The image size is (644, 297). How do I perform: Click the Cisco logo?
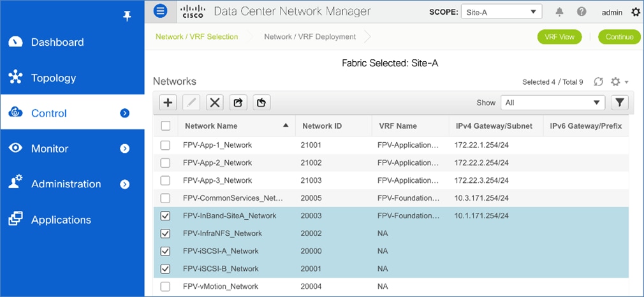[193, 12]
